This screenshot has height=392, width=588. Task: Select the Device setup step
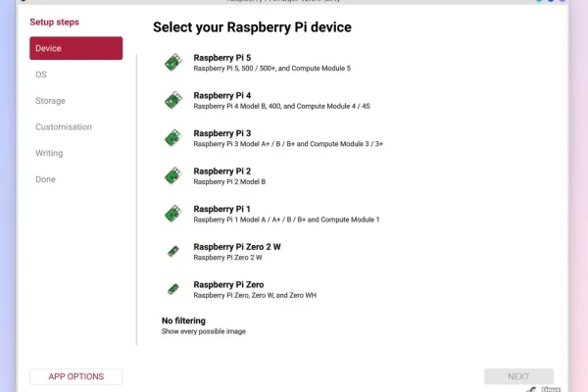[x=76, y=48]
